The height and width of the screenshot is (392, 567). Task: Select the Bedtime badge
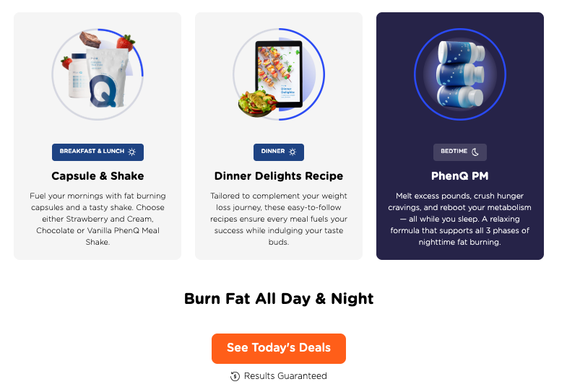pyautogui.click(x=460, y=152)
